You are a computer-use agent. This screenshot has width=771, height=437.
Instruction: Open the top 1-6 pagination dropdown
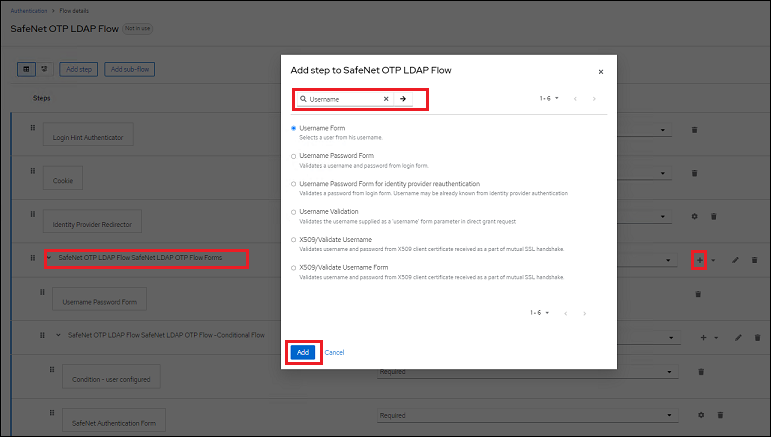point(549,99)
